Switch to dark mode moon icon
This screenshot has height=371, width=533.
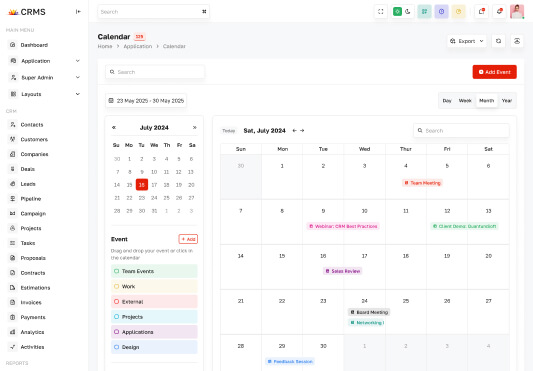tap(408, 12)
